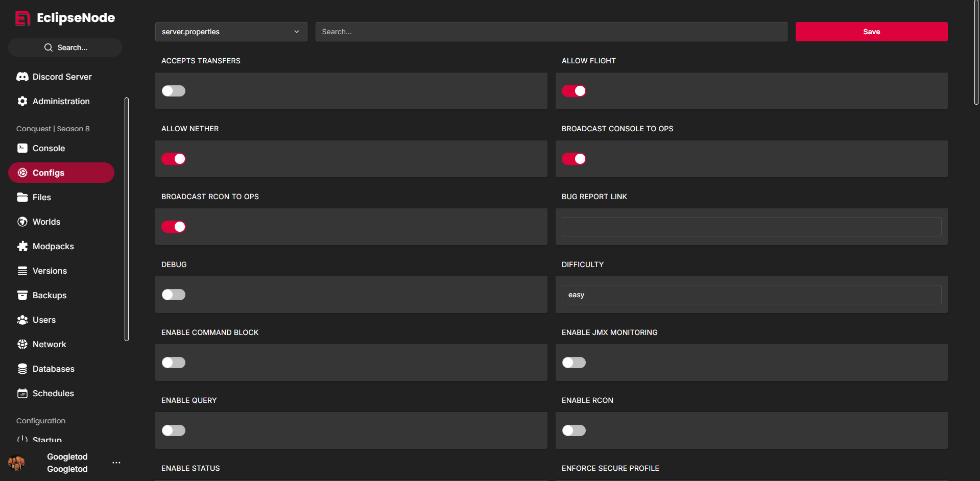Click the Bug Report Link text field
Image resolution: width=980 pixels, height=481 pixels.
pyautogui.click(x=751, y=227)
